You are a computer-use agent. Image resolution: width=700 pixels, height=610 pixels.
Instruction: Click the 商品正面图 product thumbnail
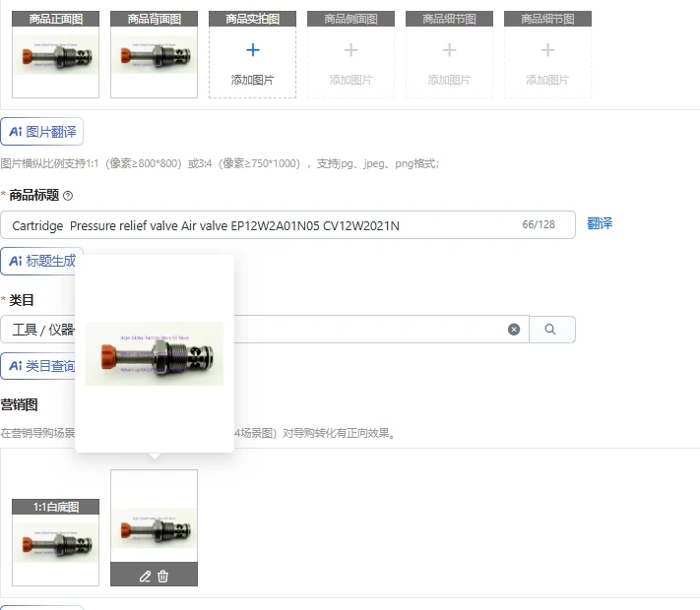pos(55,54)
